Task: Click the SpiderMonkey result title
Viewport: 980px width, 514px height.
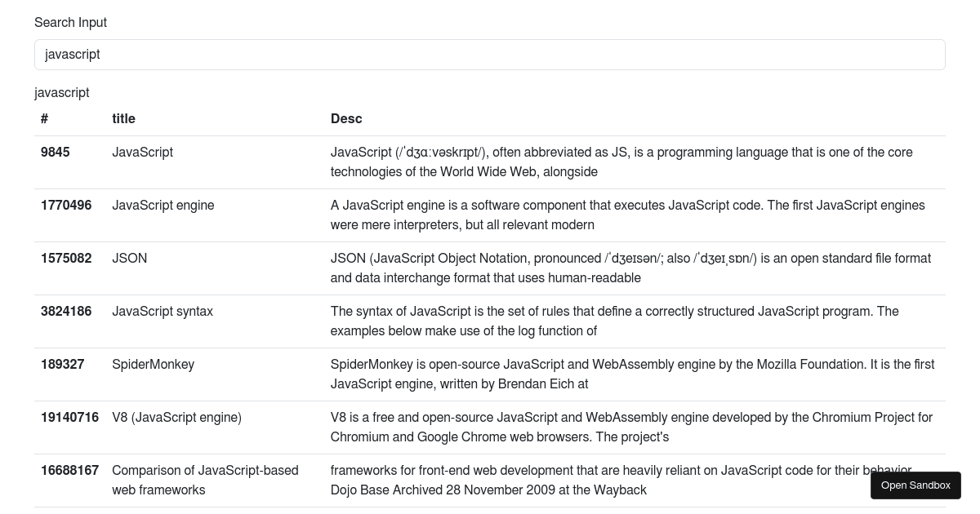Action: click(153, 365)
